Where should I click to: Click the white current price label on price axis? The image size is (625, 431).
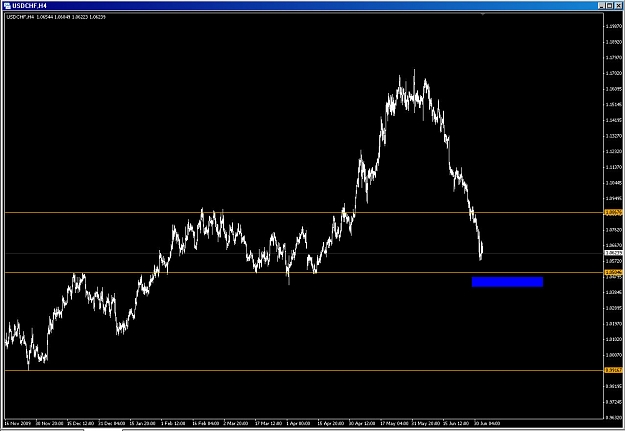[614, 253]
